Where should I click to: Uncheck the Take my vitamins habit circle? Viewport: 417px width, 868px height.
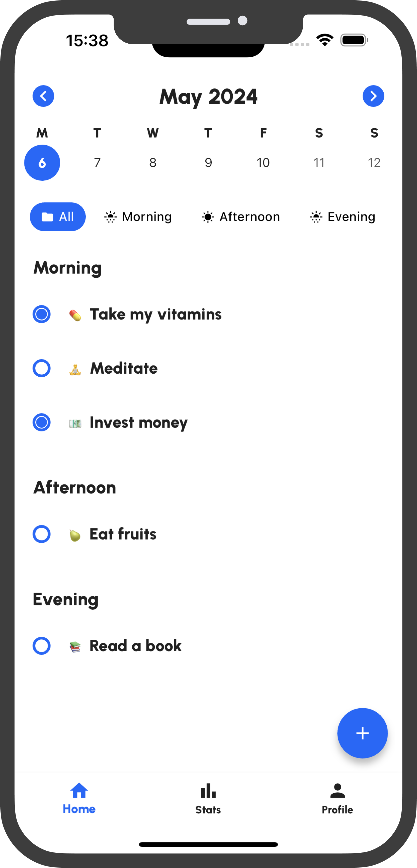(41, 314)
